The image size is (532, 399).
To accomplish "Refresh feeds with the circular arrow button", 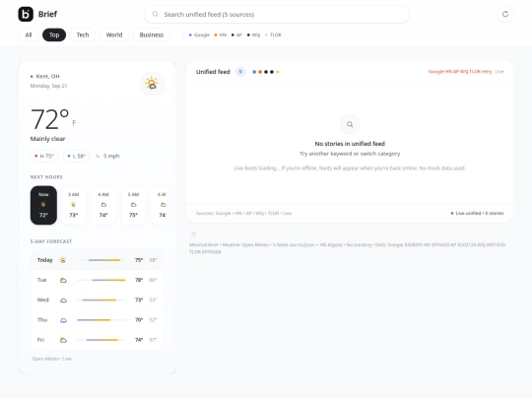I will point(505,14).
